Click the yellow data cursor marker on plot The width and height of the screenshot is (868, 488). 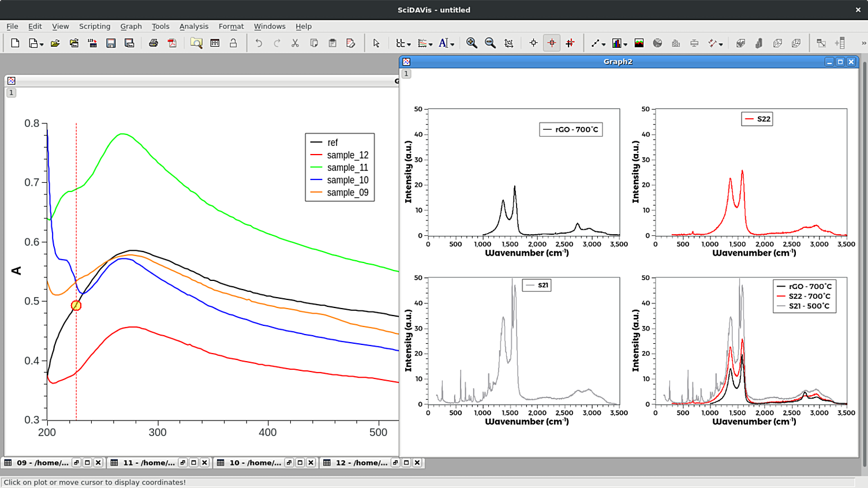76,306
